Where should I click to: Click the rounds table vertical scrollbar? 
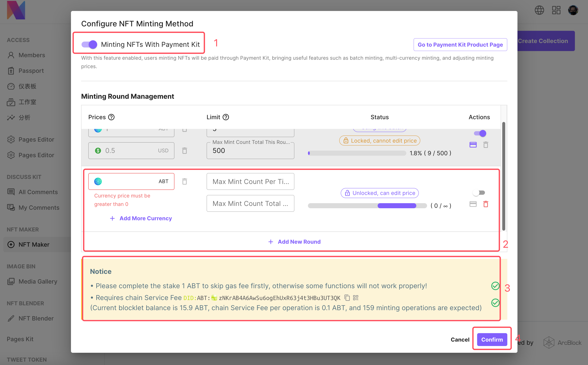click(x=504, y=176)
